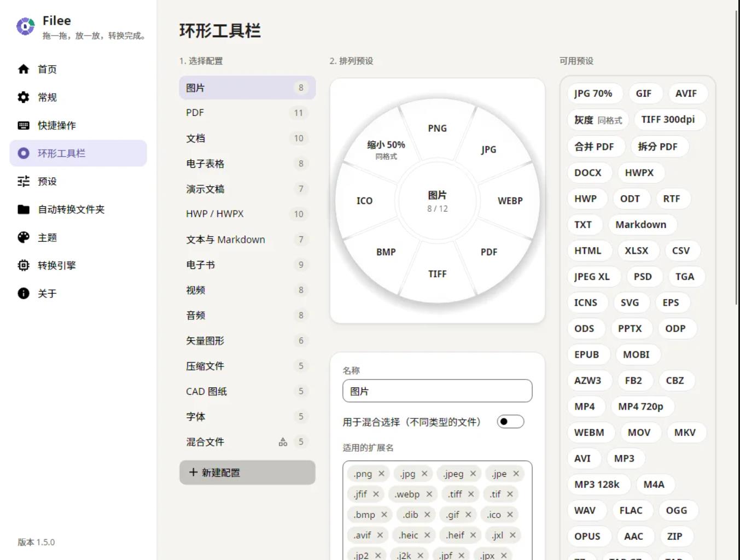Remove the .gif extension tag
Image resolution: width=740 pixels, height=560 pixels.
coord(468,515)
